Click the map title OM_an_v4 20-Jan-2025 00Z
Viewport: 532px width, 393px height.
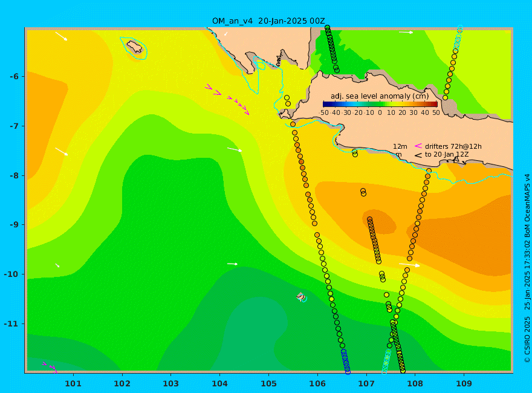pos(268,21)
